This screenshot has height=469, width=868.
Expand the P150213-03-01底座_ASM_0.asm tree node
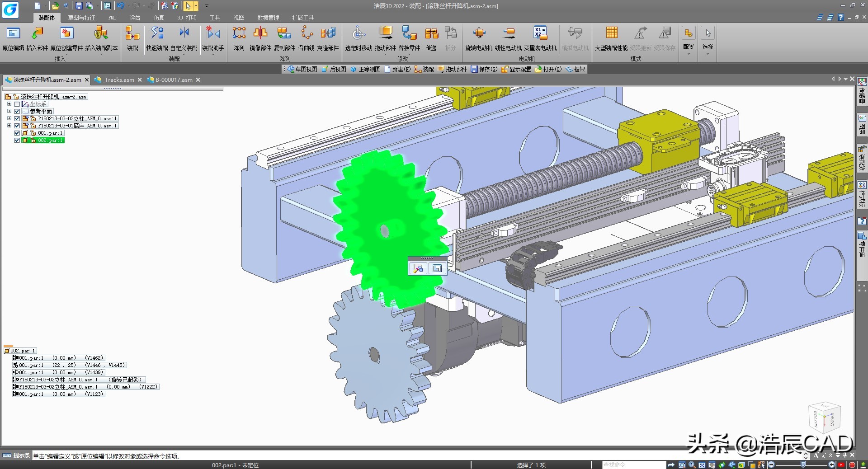(9, 126)
